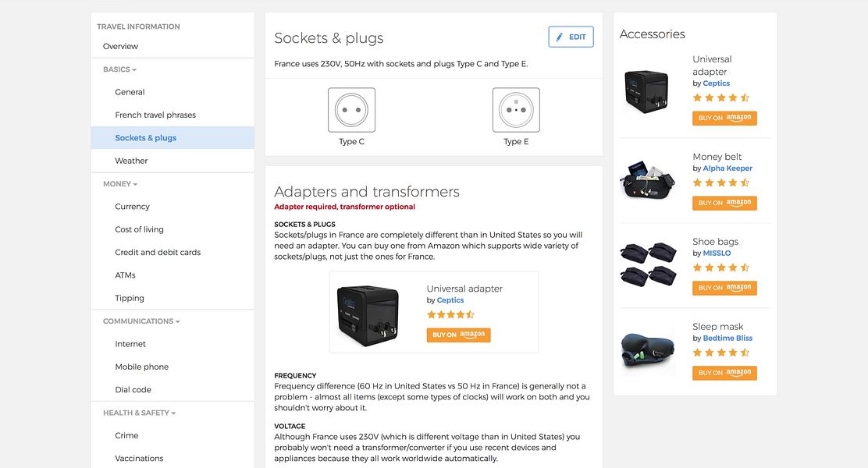
Task: Click Buy on Amazon for Money belt
Action: [724, 203]
